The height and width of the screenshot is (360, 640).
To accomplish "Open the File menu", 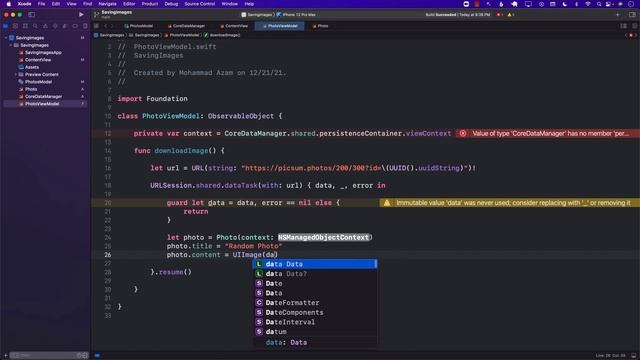I will click(x=41, y=4).
